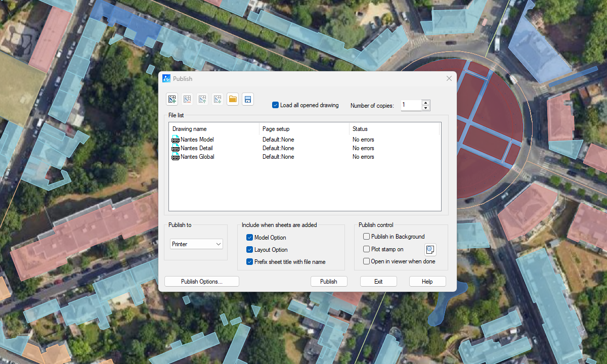Click the Page setup column header
The image size is (607, 364).
[304, 129]
